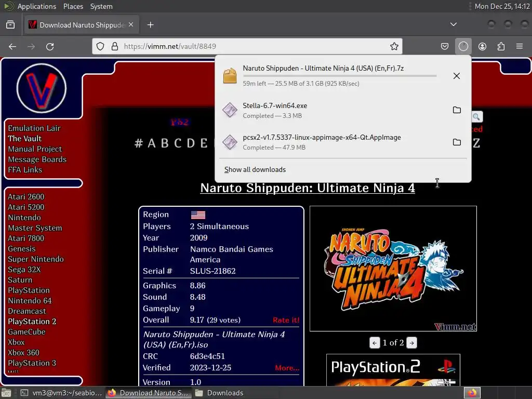This screenshot has height=399, width=532.
Task: Toggle the downloads panel button
Action: (463, 46)
